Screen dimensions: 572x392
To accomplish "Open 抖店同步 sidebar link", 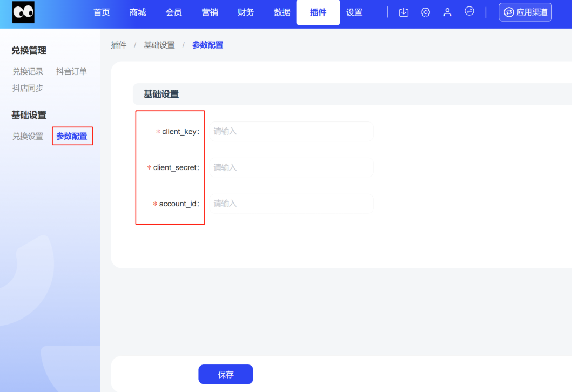I will (28, 87).
